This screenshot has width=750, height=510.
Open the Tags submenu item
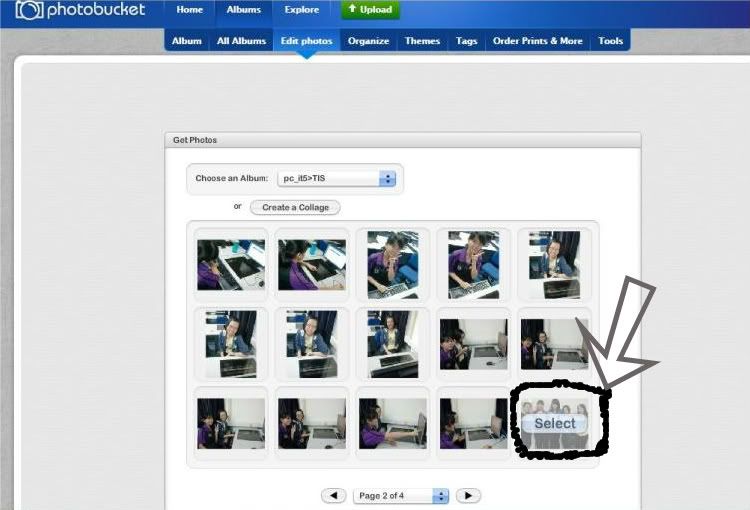466,41
